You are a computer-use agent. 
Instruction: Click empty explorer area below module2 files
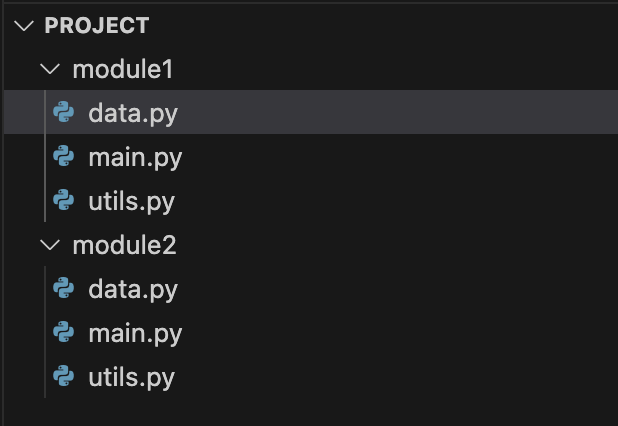[311, 412]
